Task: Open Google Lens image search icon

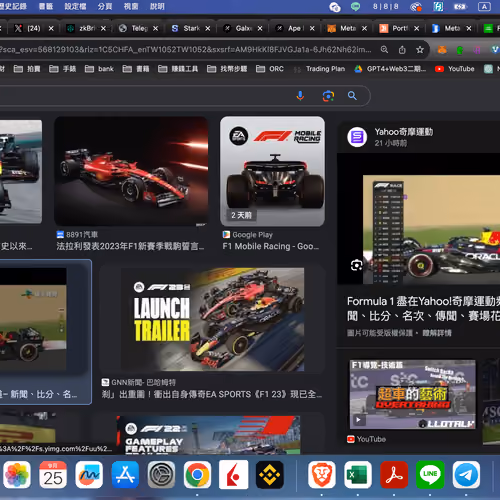Action: click(x=328, y=96)
